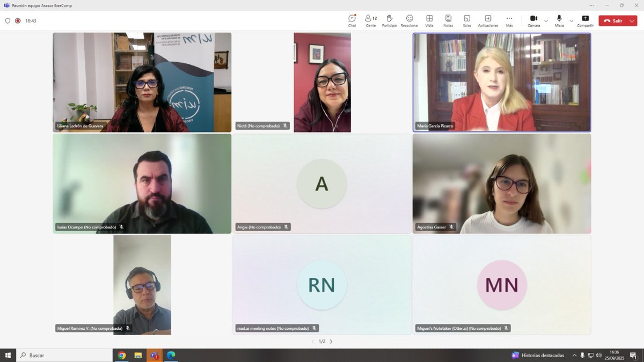Open the Reaccionar emoji menu

409,20
